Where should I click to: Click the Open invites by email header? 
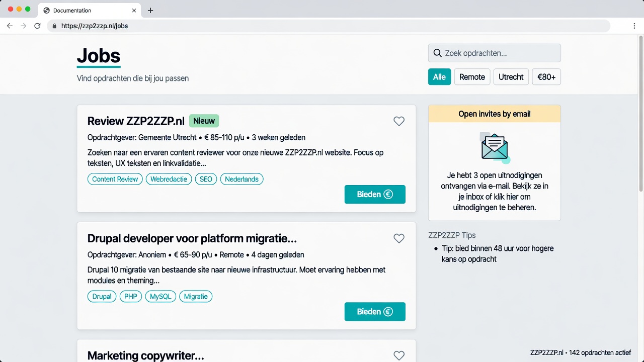coord(495,114)
